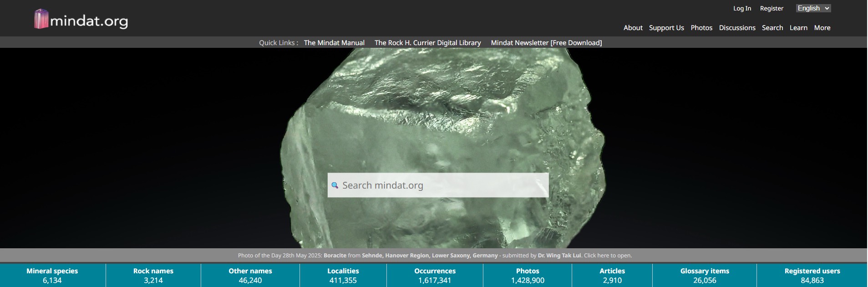Open Mindat Newsletter free download link
Viewport: 868px width, 287px height.
coord(546,43)
